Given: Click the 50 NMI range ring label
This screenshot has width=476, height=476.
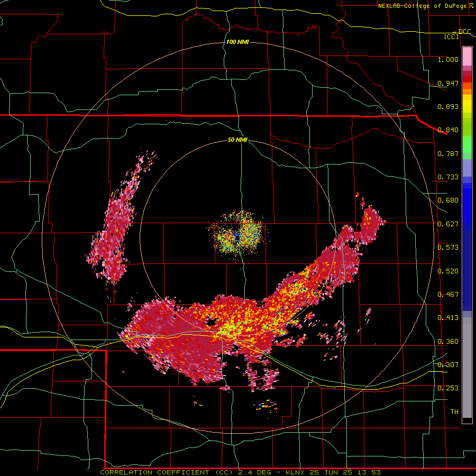Looking at the screenshot, I should (x=237, y=140).
